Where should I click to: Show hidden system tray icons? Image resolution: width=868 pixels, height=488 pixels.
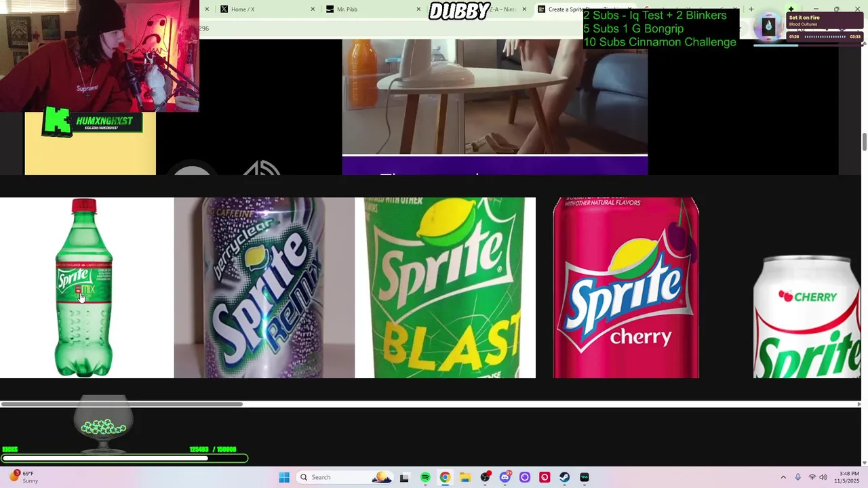click(783, 477)
